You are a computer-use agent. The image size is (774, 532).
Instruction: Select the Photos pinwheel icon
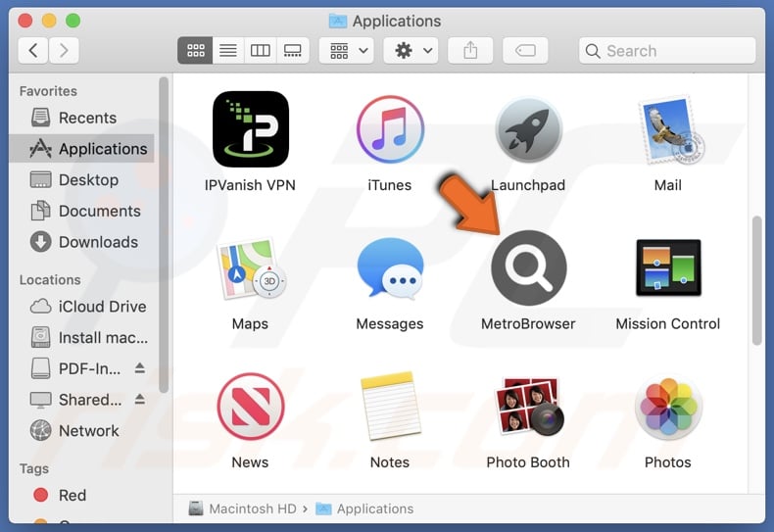668,407
